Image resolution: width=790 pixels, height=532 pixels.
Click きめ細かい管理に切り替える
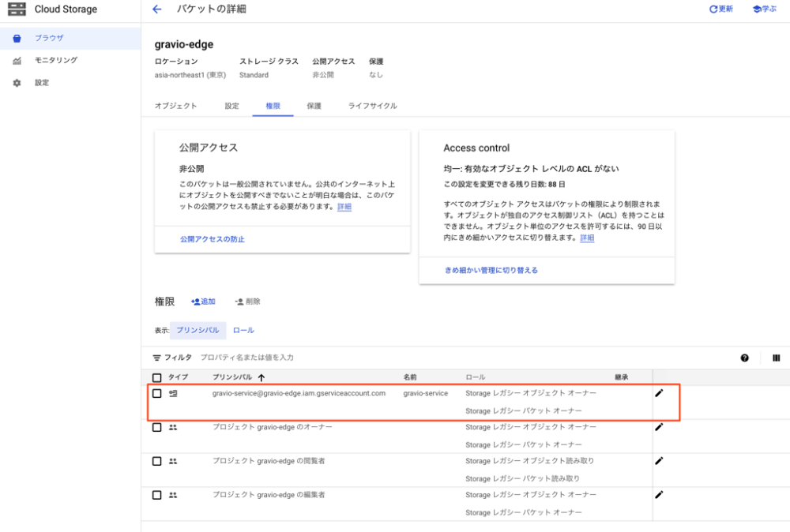coord(491,270)
